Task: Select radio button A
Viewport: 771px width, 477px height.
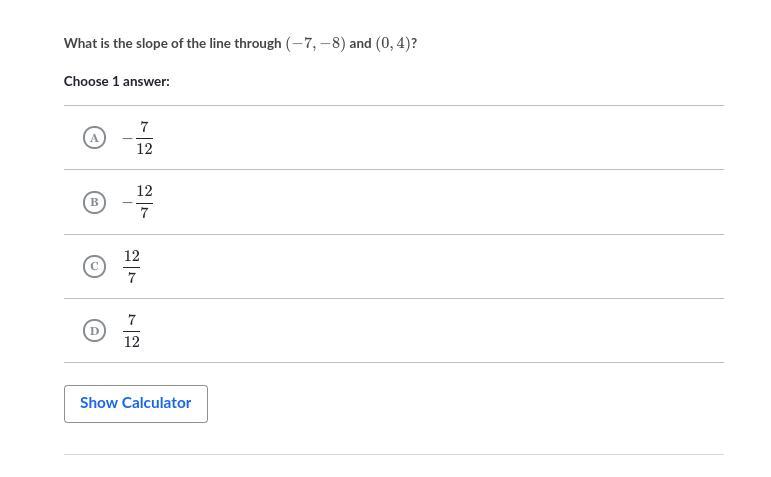Action: pyautogui.click(x=94, y=138)
